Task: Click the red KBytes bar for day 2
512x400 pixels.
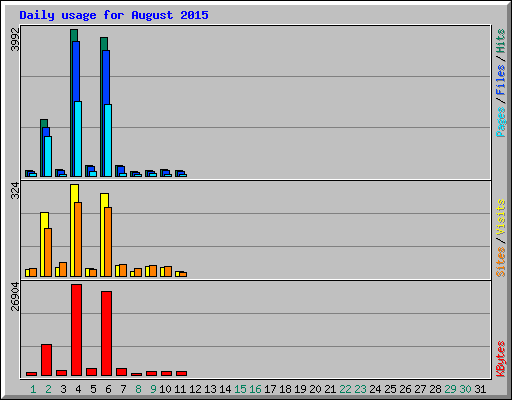Action: click(x=46, y=360)
